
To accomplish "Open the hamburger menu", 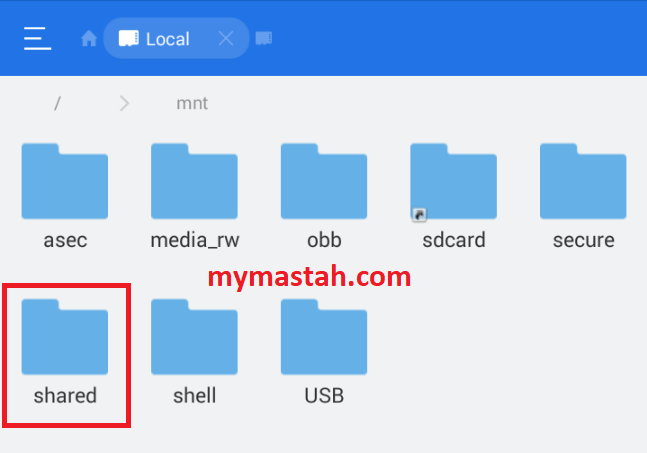I will pos(38,38).
